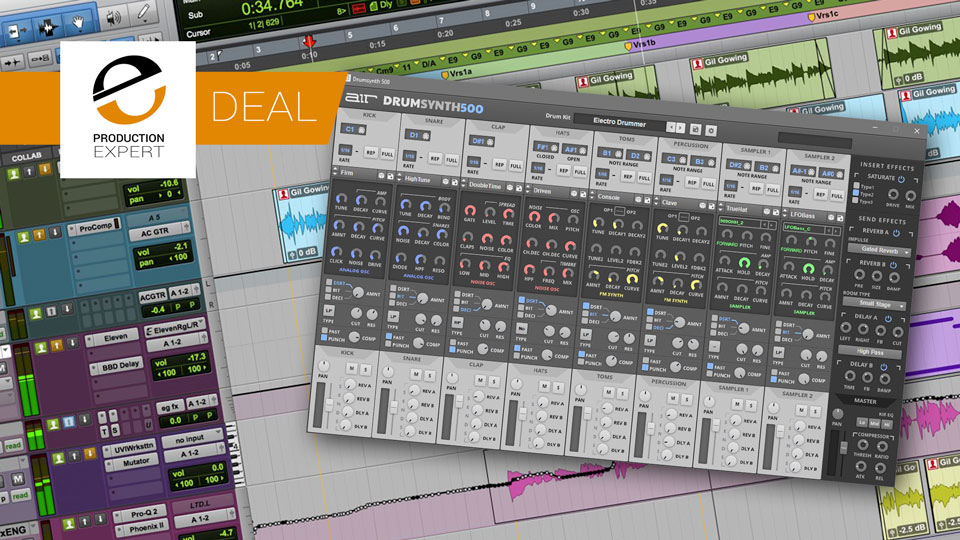Open the Electro Drummer Drum Kit selector

(620, 122)
